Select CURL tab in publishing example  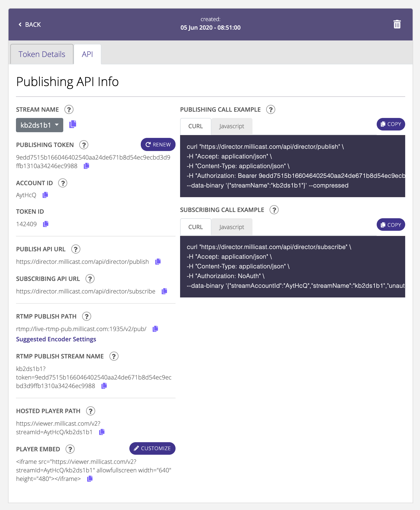(x=195, y=126)
